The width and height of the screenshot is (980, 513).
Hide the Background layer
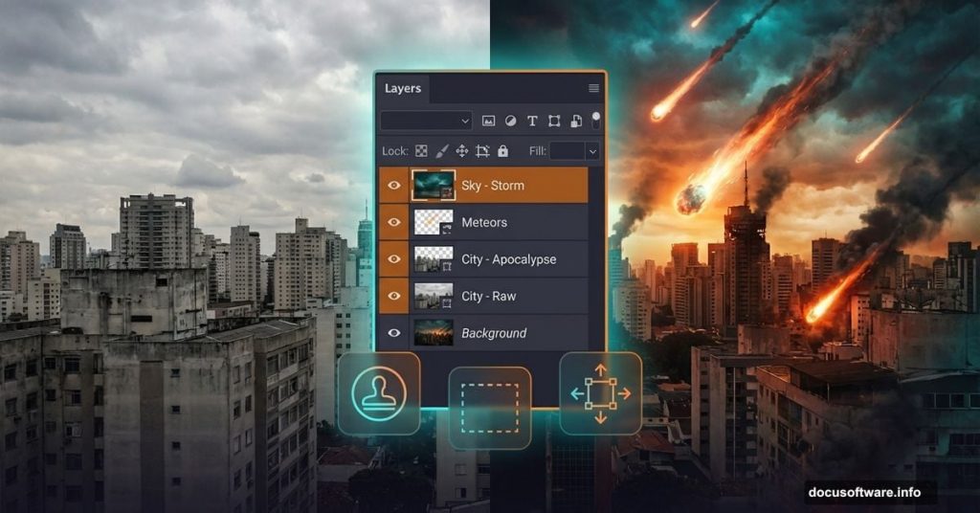[393, 333]
